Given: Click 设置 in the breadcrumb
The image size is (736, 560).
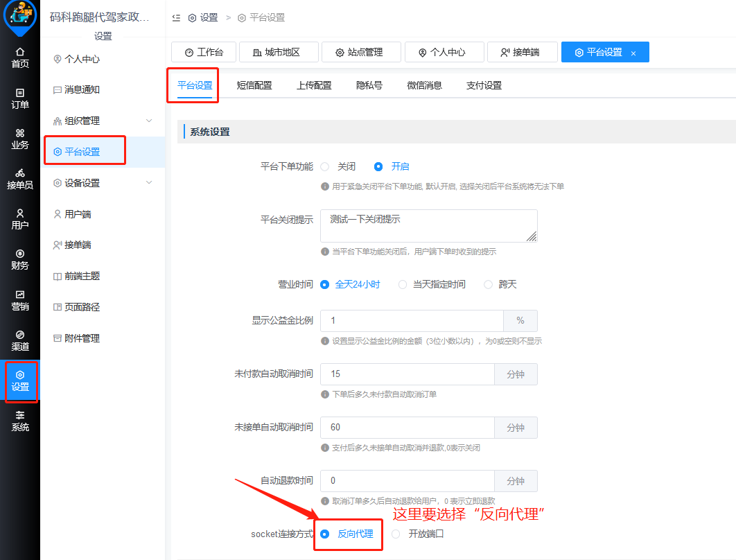Looking at the screenshot, I should click(x=203, y=18).
